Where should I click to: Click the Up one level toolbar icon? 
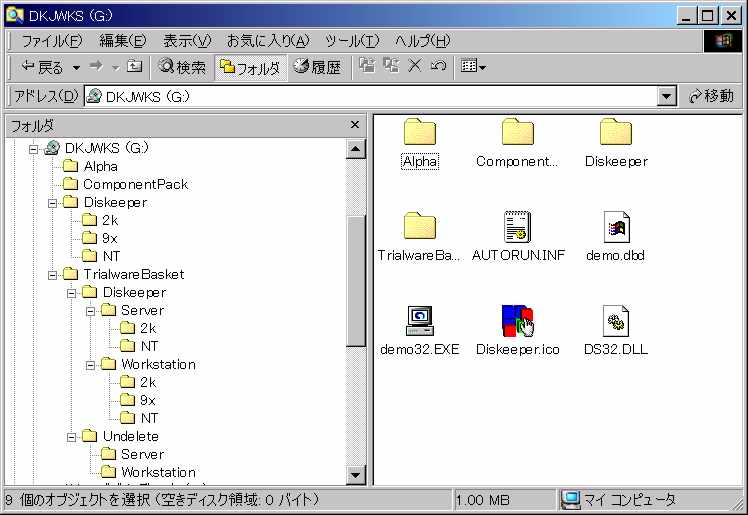coord(135,66)
